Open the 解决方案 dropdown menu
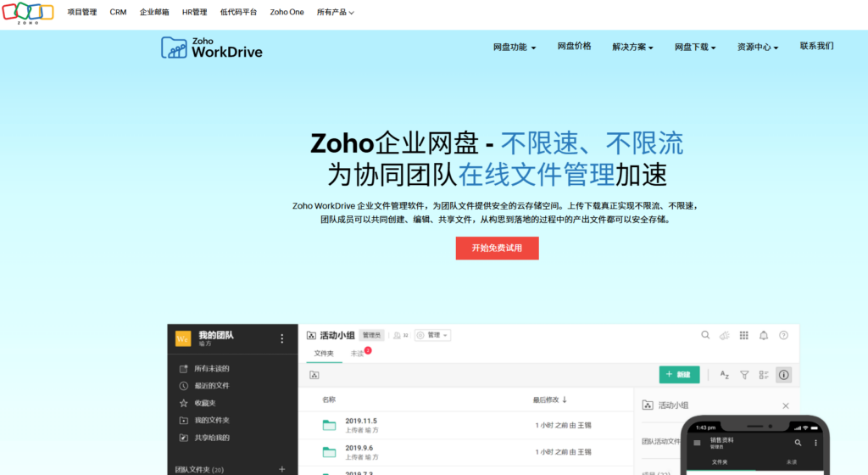 (632, 47)
